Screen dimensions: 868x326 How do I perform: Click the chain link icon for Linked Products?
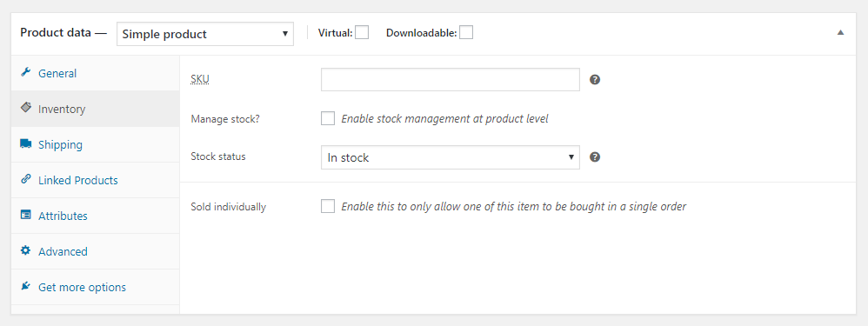coord(25,179)
